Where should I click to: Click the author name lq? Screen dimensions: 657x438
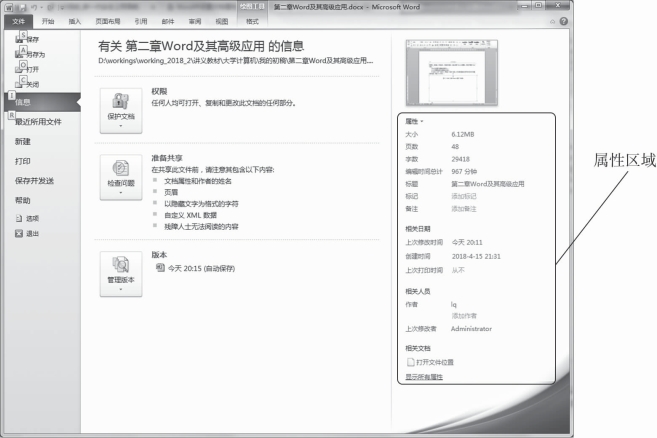(454, 304)
